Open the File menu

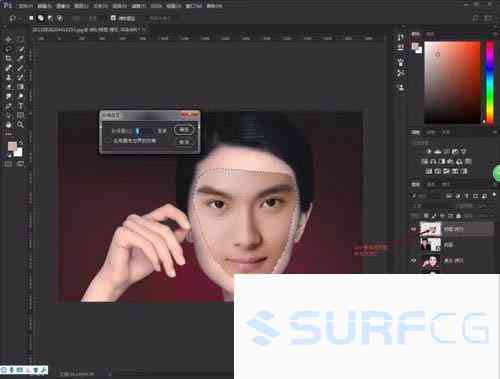coord(26,6)
